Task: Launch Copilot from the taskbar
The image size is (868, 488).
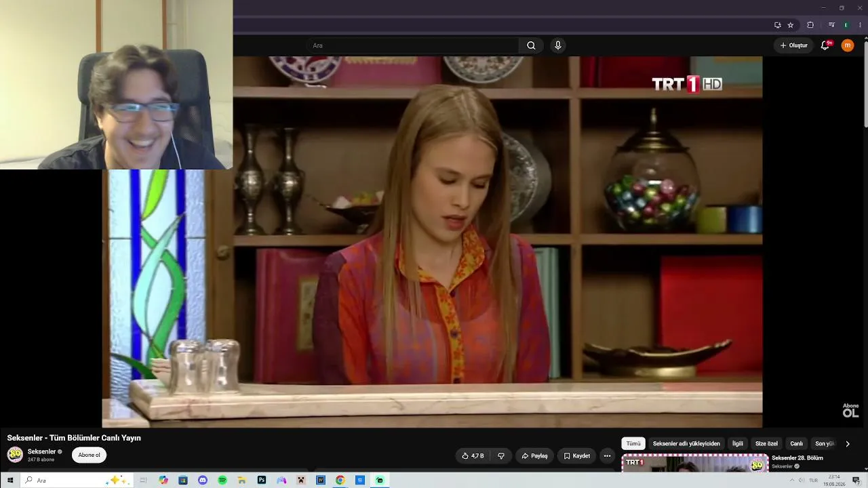Action: click(163, 481)
